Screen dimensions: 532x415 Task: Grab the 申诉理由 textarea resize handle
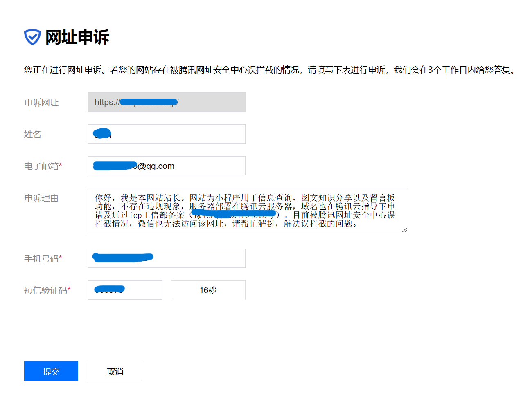click(404, 230)
